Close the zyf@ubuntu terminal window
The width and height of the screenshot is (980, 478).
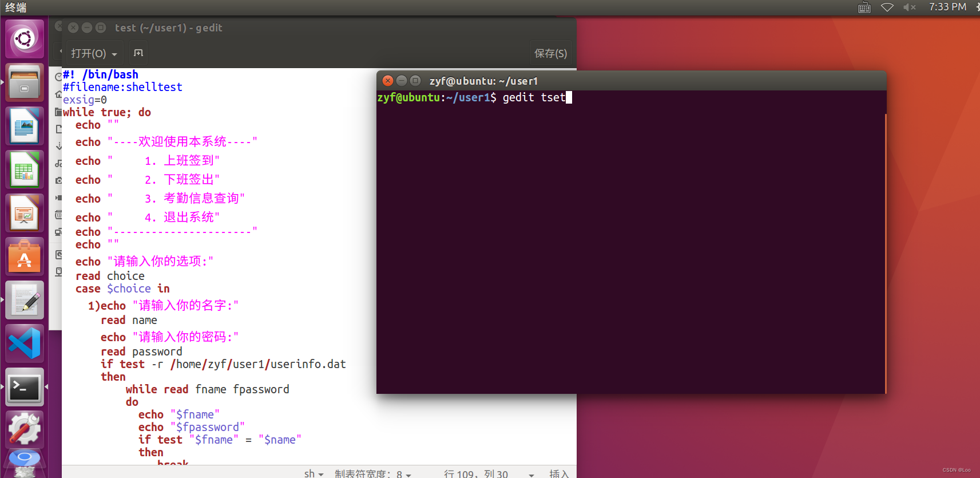coord(388,81)
